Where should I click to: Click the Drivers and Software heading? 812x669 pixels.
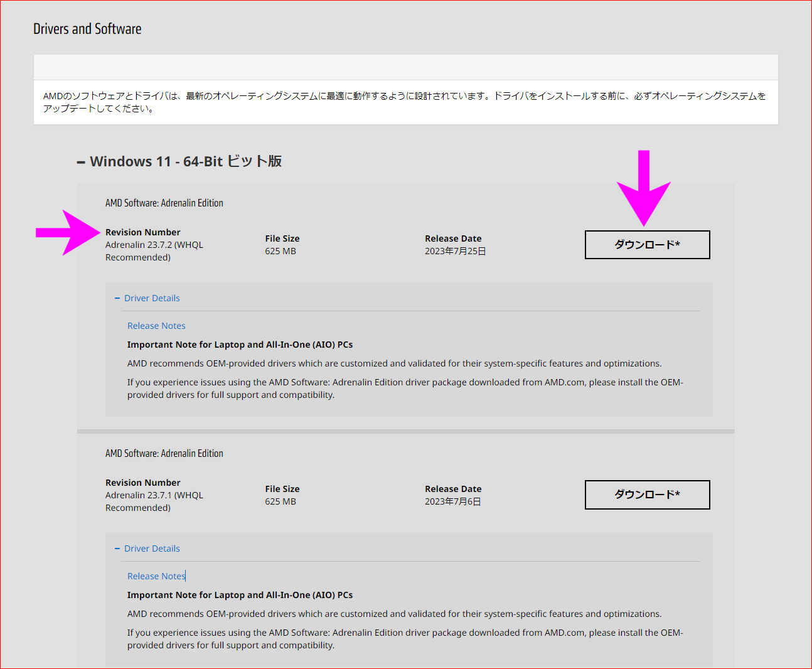pos(87,29)
